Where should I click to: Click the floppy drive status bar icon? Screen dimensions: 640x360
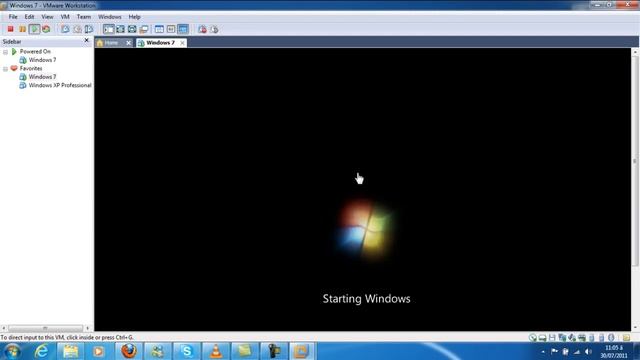tap(552, 338)
